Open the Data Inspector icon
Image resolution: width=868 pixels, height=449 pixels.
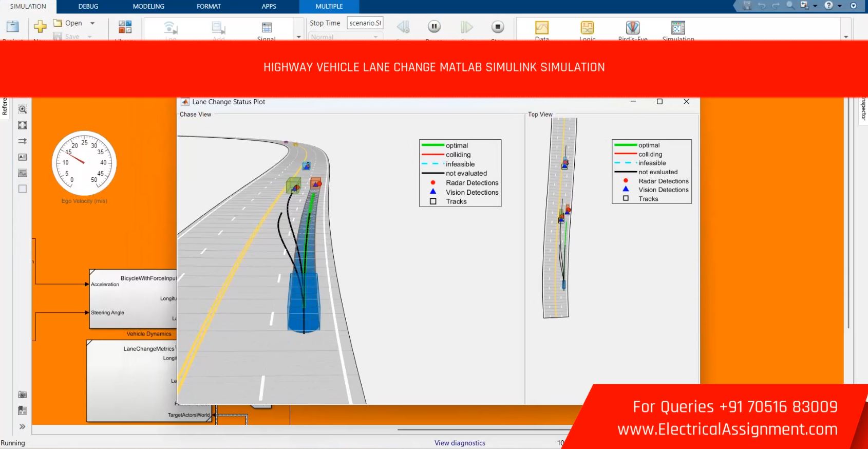coord(542,27)
